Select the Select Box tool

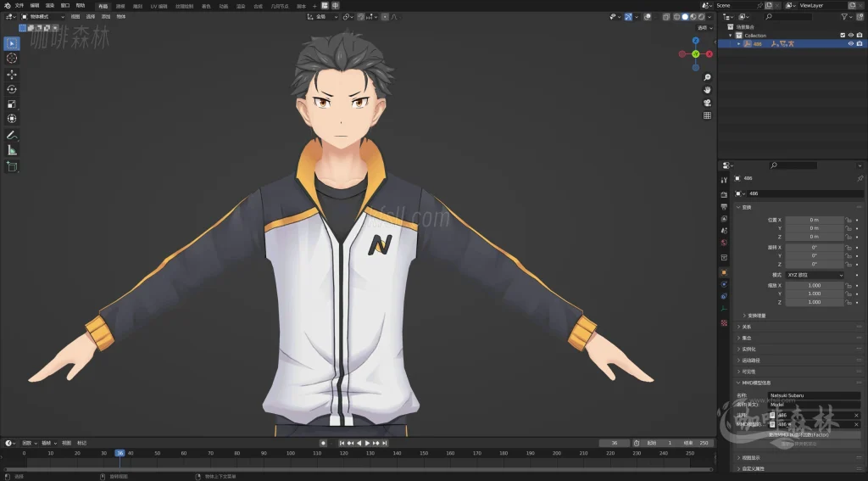point(12,43)
